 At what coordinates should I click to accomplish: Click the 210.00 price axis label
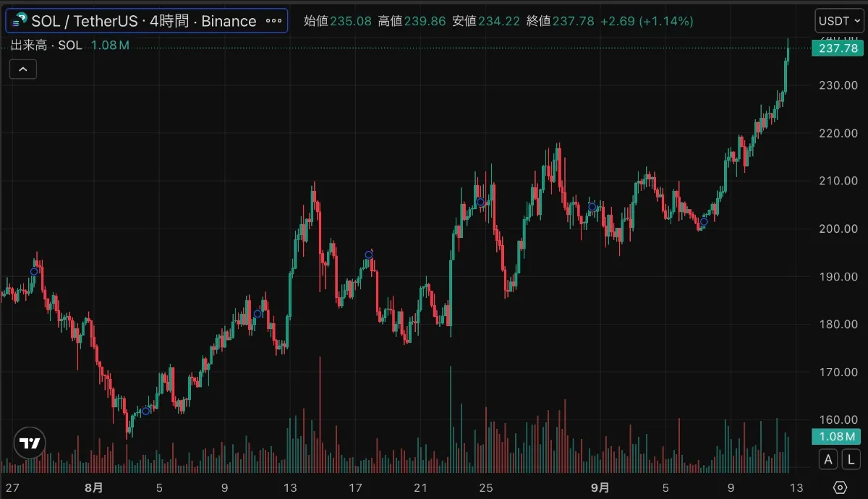[839, 181]
